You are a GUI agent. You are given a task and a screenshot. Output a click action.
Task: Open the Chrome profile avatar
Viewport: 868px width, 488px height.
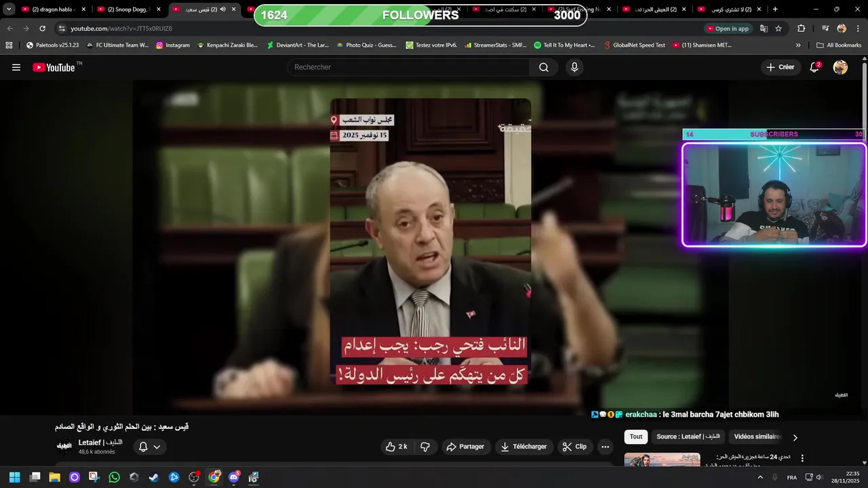(x=842, y=28)
